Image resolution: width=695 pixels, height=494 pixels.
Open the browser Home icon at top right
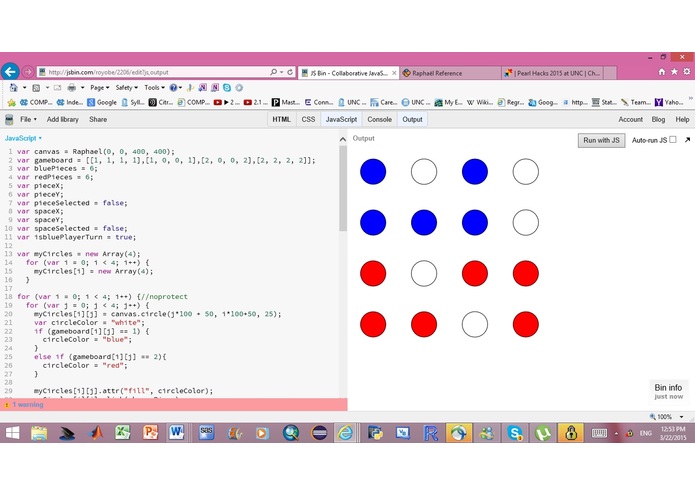coord(662,71)
